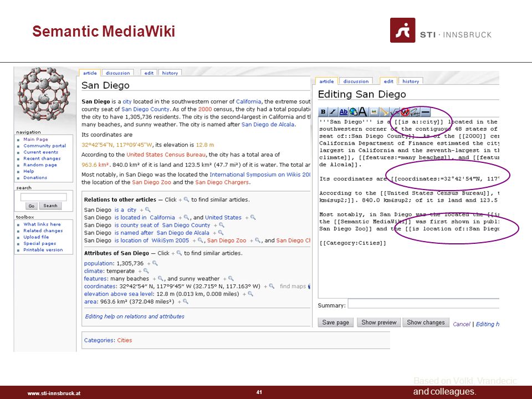Apply bold text in the editing toolbar
This screenshot has height=399, width=532.
tap(323, 111)
